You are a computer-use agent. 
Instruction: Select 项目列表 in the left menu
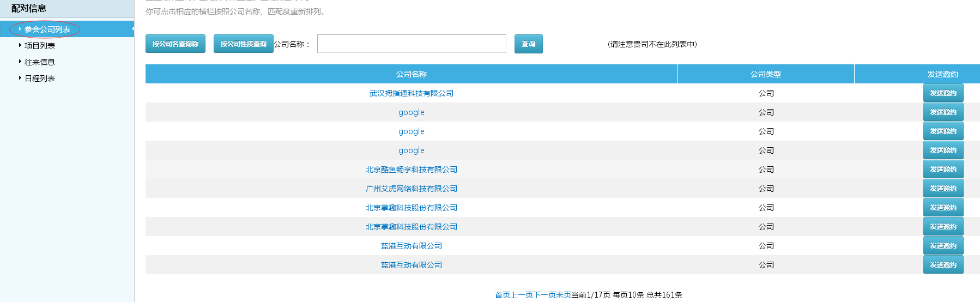(40, 46)
